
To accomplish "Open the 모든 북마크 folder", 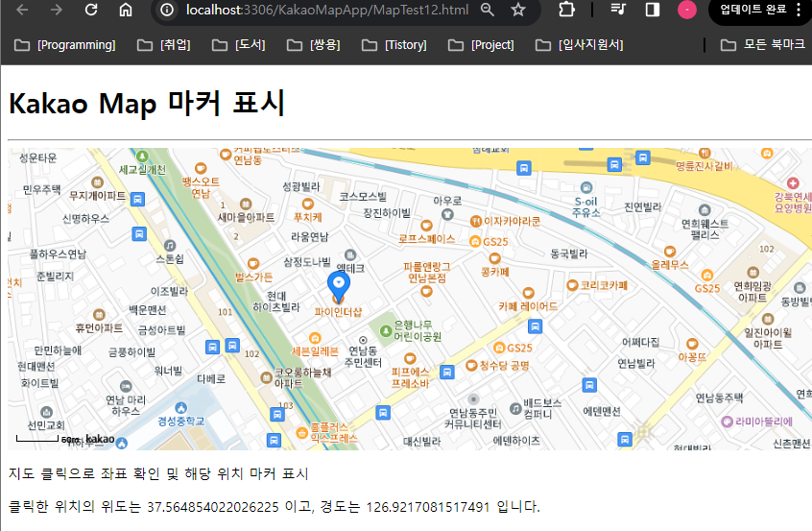I will [763, 45].
